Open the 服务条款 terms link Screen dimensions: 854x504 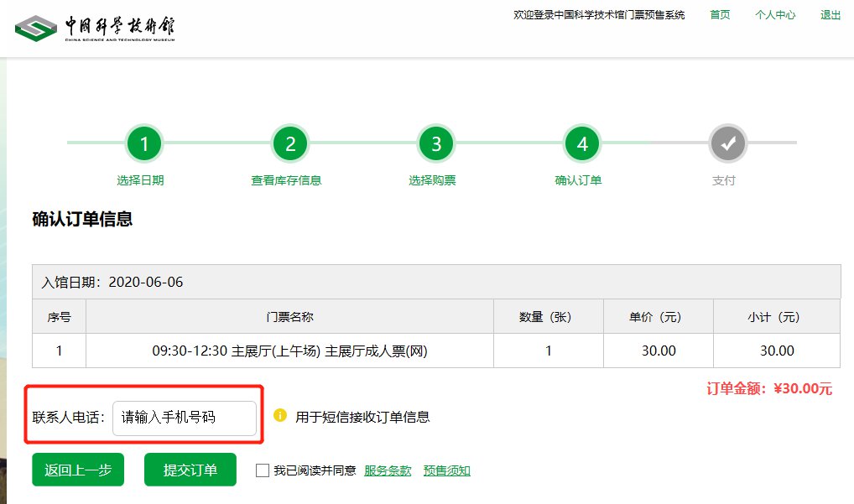coord(388,470)
